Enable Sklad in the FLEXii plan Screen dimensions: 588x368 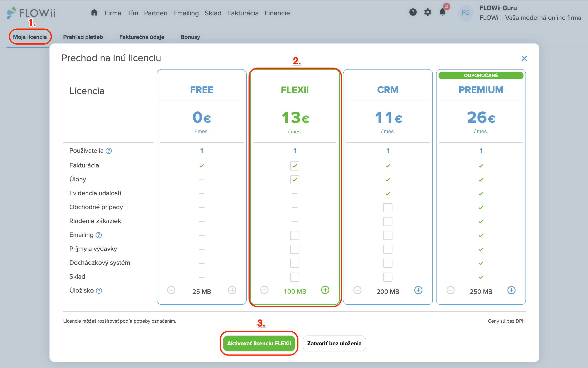click(295, 277)
